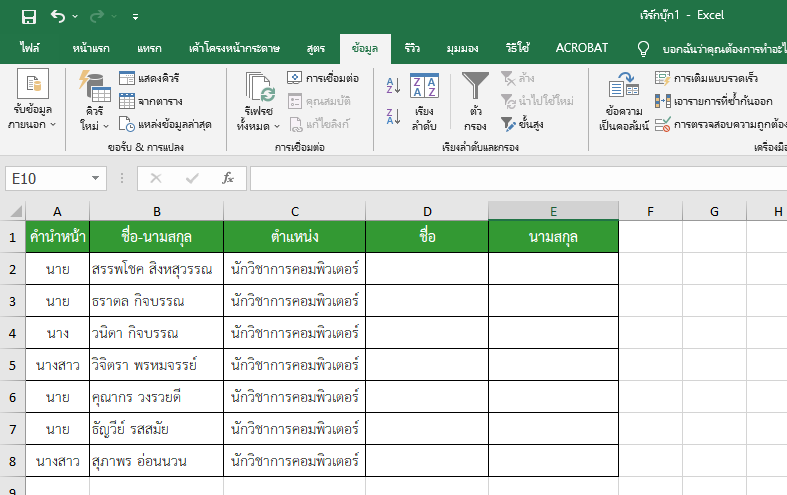Click the Undo arrow icon

[58, 17]
